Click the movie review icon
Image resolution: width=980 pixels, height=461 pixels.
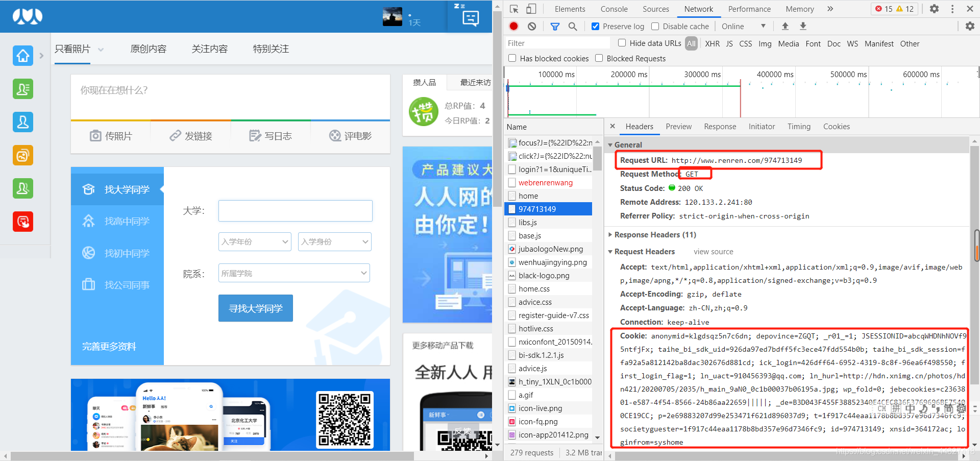tap(335, 136)
